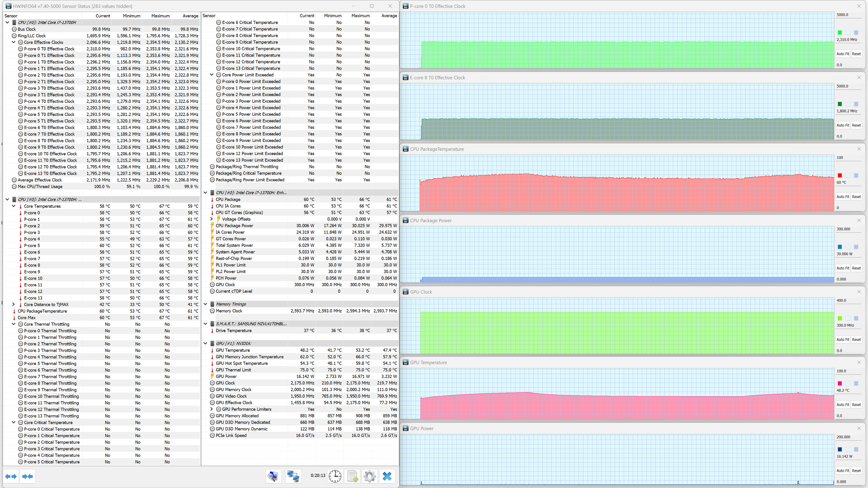
Task: Start logging with the sheet-plus icon
Action: 352,476
